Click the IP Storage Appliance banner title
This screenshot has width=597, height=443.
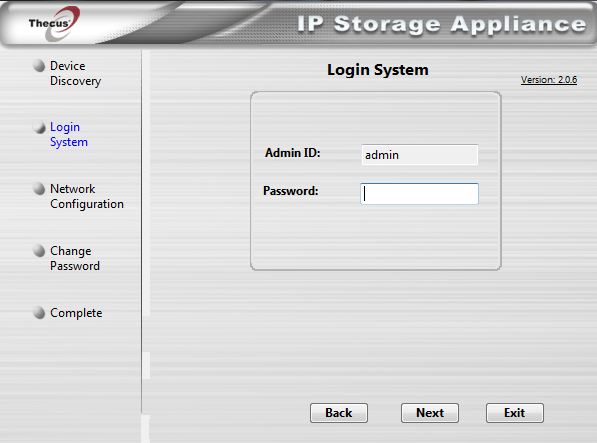[x=441, y=24]
